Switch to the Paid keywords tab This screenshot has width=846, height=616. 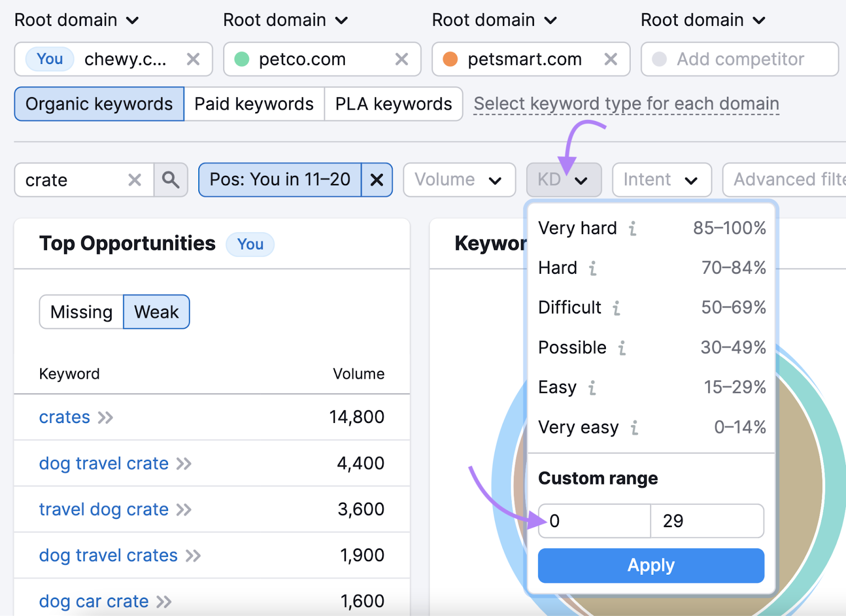(254, 104)
